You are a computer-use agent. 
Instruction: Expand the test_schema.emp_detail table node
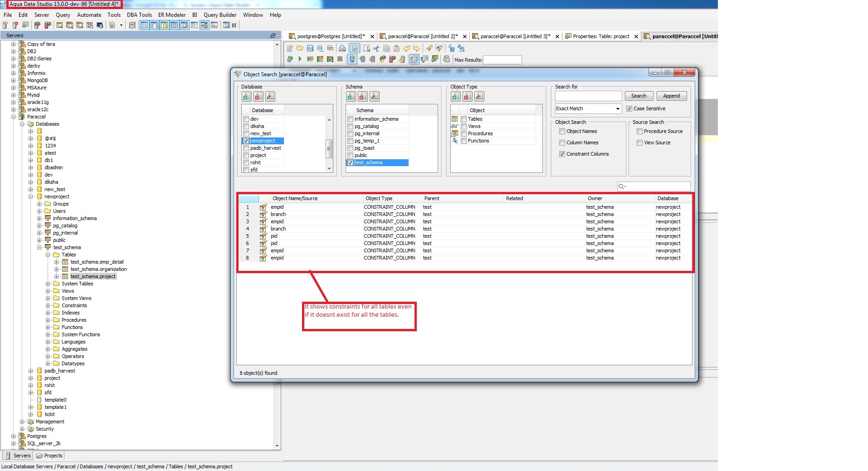tap(57, 262)
